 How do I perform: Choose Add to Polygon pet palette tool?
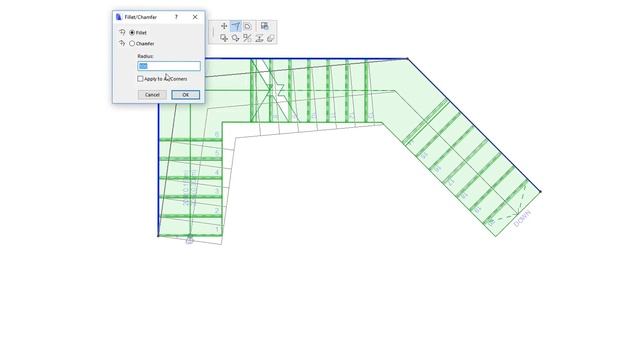(x=224, y=38)
